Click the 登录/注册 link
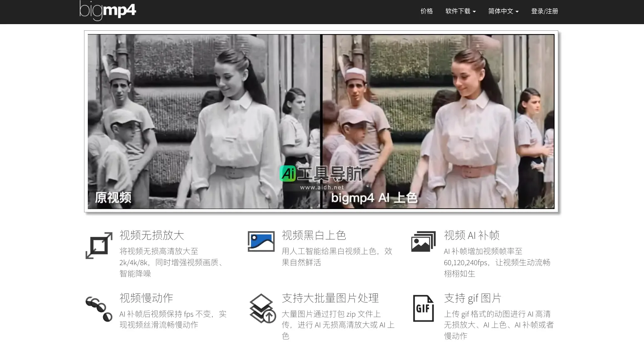Viewport: 644px width, 357px height. pyautogui.click(x=545, y=11)
